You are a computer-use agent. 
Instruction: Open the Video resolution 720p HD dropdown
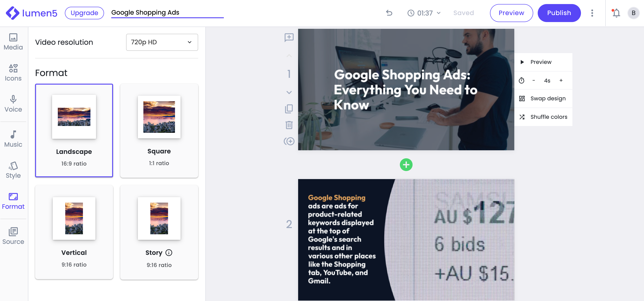click(x=162, y=42)
